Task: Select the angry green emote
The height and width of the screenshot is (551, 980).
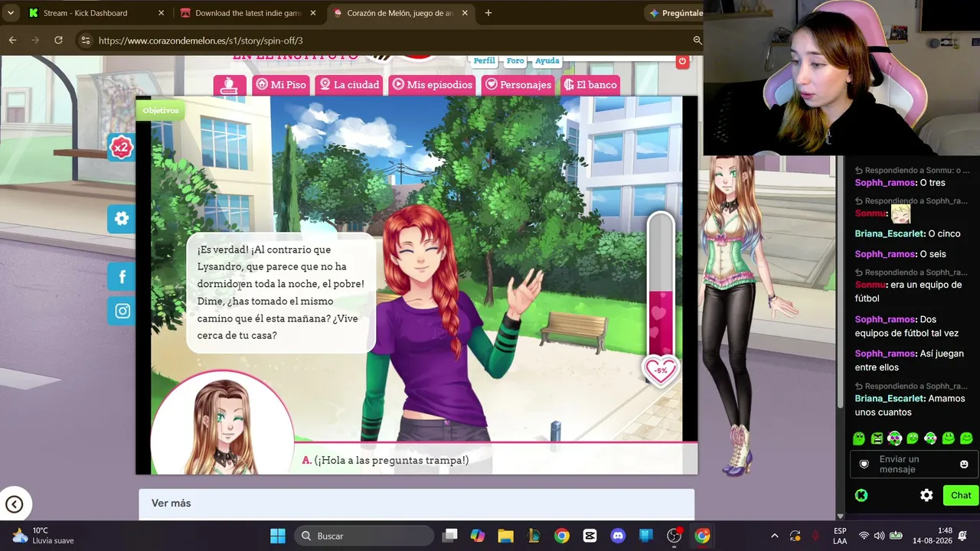Action: coord(877,439)
